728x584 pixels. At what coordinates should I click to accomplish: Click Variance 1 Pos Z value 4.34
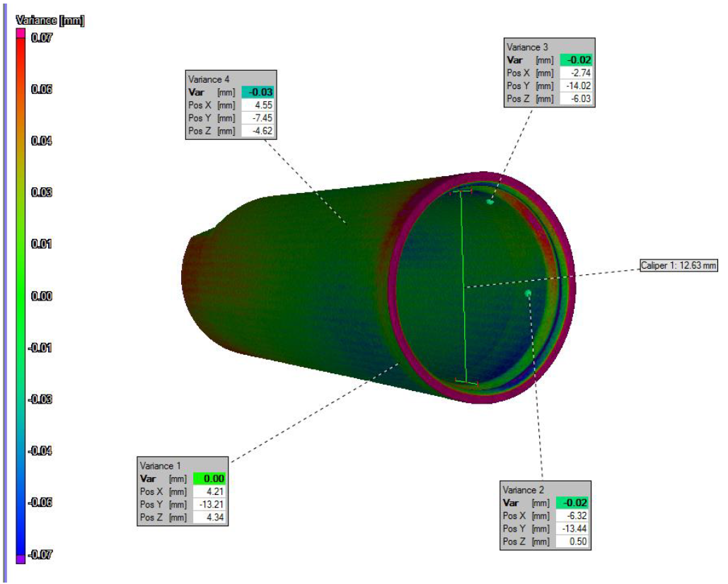pyautogui.click(x=209, y=518)
